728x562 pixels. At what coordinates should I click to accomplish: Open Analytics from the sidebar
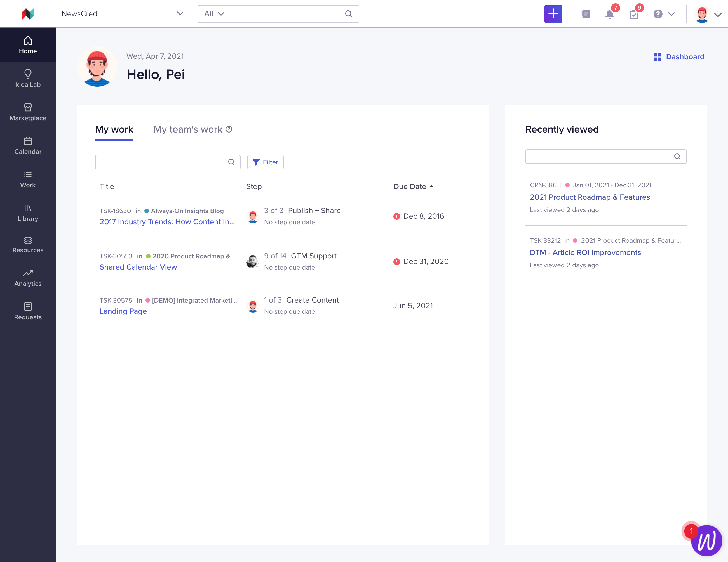(x=28, y=278)
